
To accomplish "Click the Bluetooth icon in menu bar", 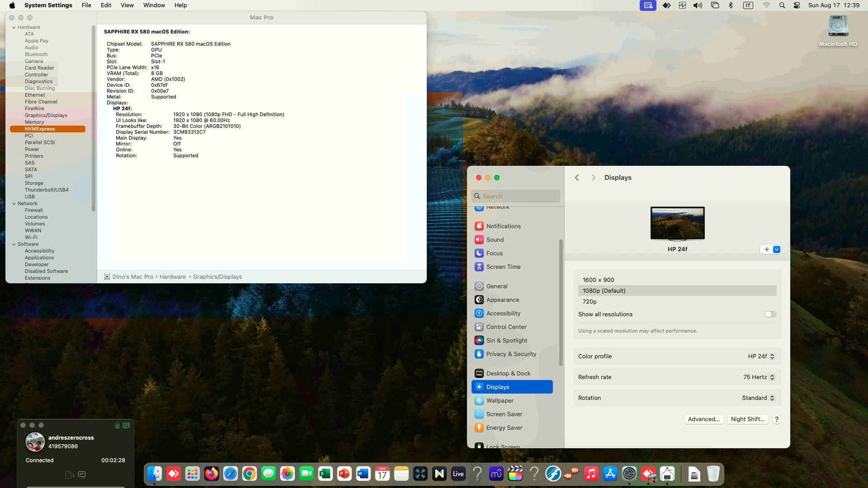I will coord(731,5).
